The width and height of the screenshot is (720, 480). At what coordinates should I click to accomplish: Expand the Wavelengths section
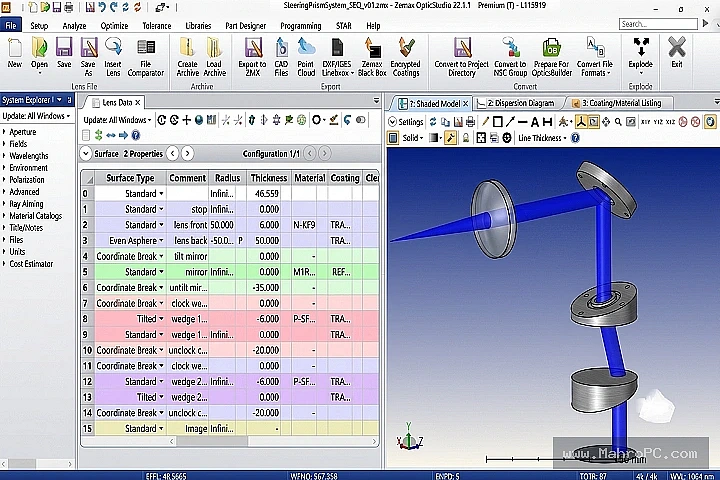(x=4, y=156)
